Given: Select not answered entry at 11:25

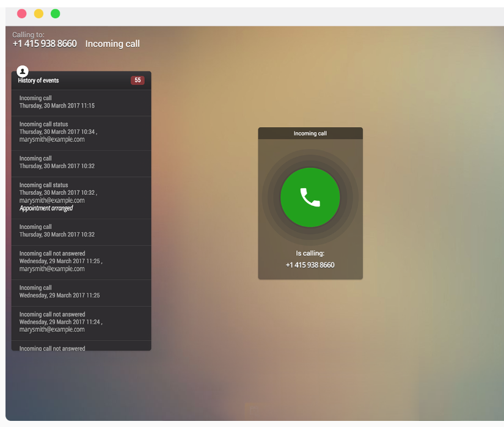Looking at the screenshot, I should pyautogui.click(x=81, y=262).
